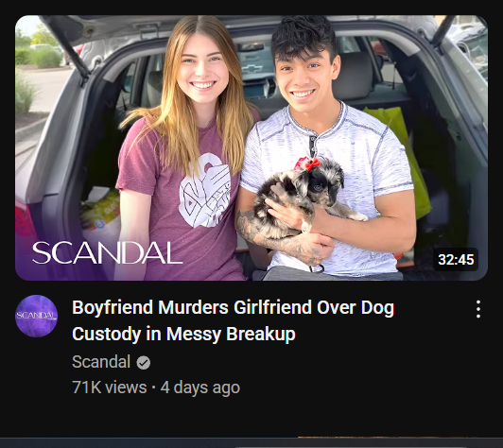Click the white graphic on maroon t-shirt
The image size is (503, 448).
point(205,191)
